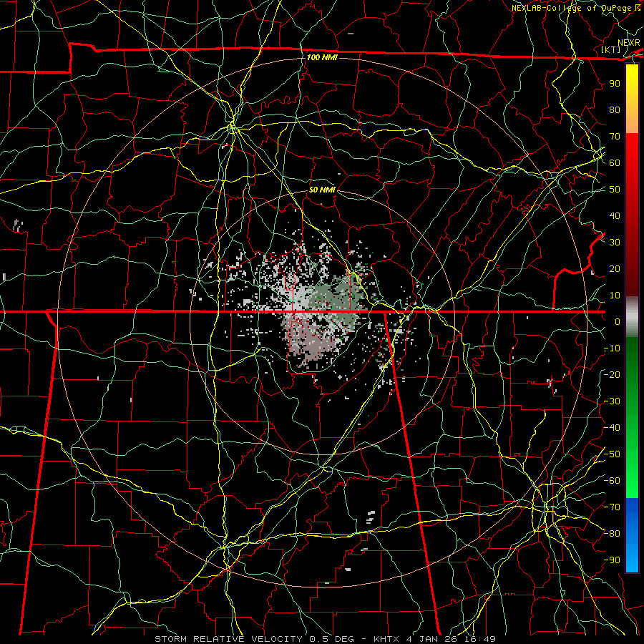Click the -20 scale label
This screenshot has height=644, width=644.
[x=613, y=374]
